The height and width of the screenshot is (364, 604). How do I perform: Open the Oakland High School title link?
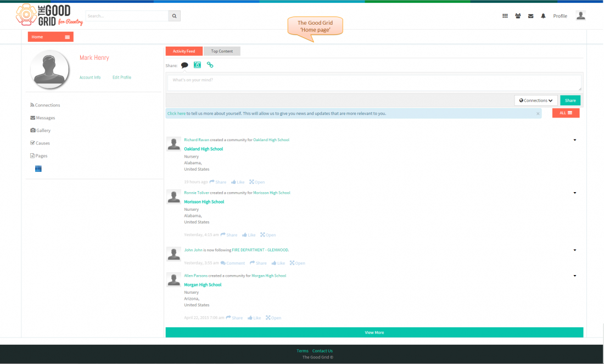pos(203,149)
